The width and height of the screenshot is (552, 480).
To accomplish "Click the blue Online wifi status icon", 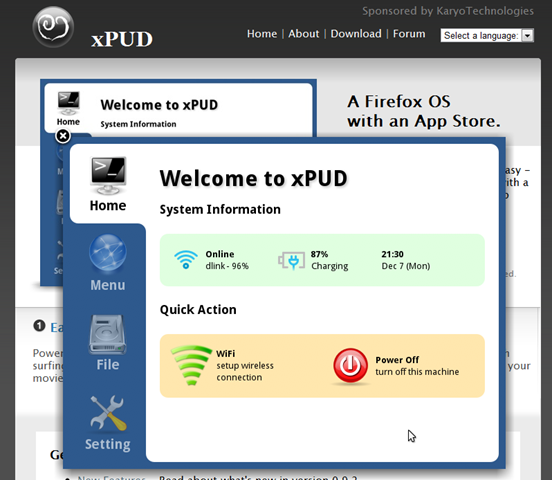I will click(x=186, y=260).
